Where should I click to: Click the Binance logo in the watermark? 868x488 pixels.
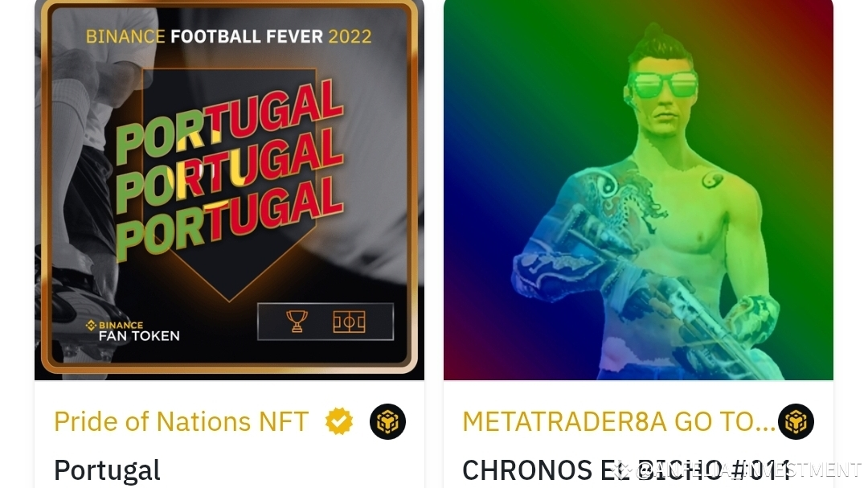621,470
